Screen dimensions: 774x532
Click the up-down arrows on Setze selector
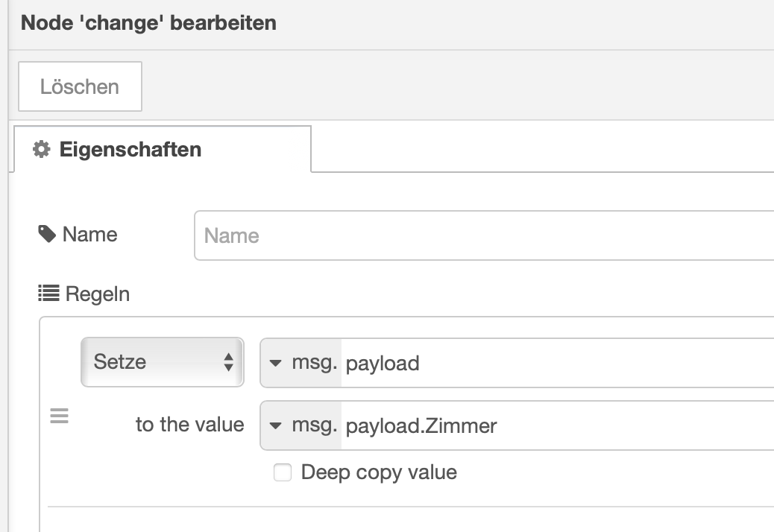point(228,363)
